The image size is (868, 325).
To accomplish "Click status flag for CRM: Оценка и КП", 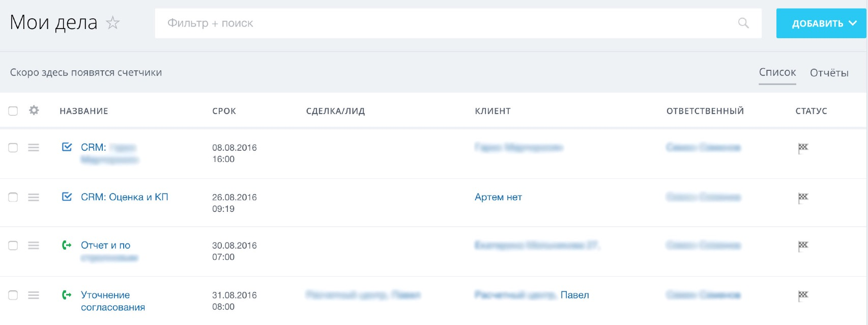I will point(803,198).
